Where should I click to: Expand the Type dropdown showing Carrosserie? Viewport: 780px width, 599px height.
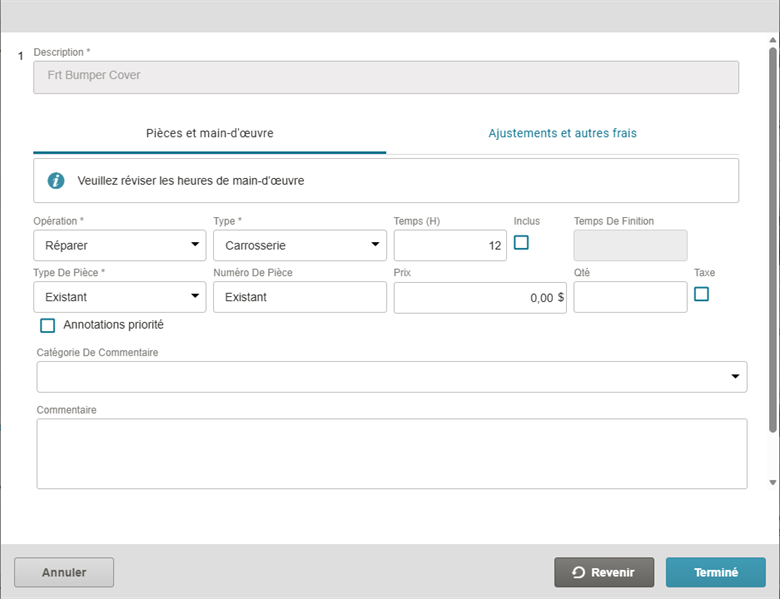click(x=299, y=245)
